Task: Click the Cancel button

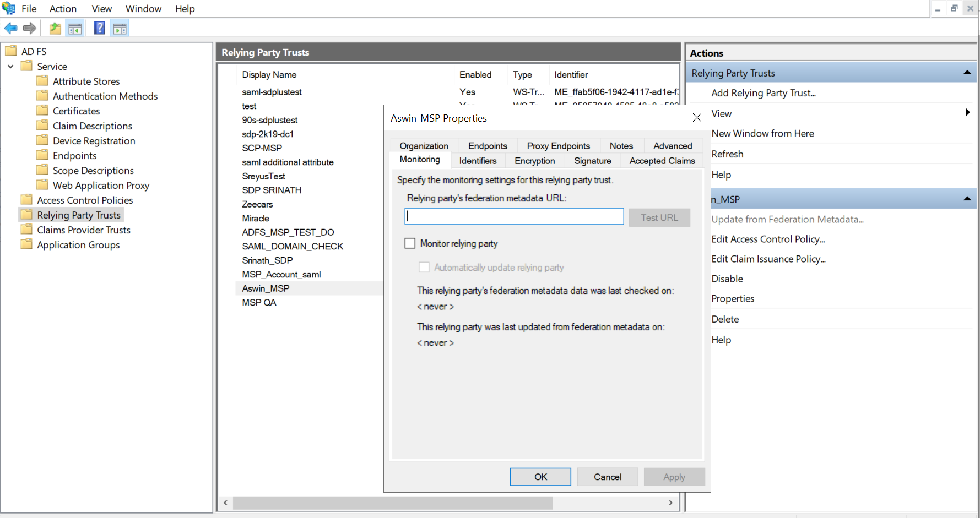Action: [607, 477]
